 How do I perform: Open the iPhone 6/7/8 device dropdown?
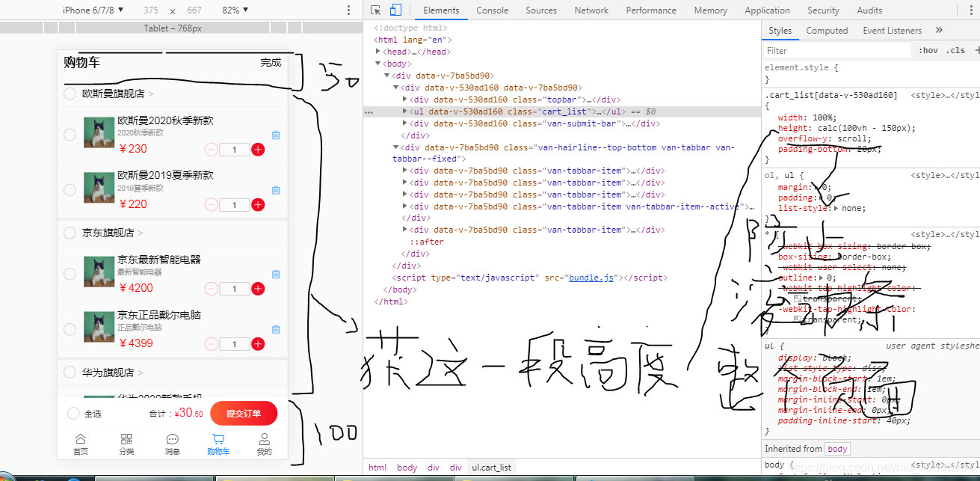click(x=93, y=10)
